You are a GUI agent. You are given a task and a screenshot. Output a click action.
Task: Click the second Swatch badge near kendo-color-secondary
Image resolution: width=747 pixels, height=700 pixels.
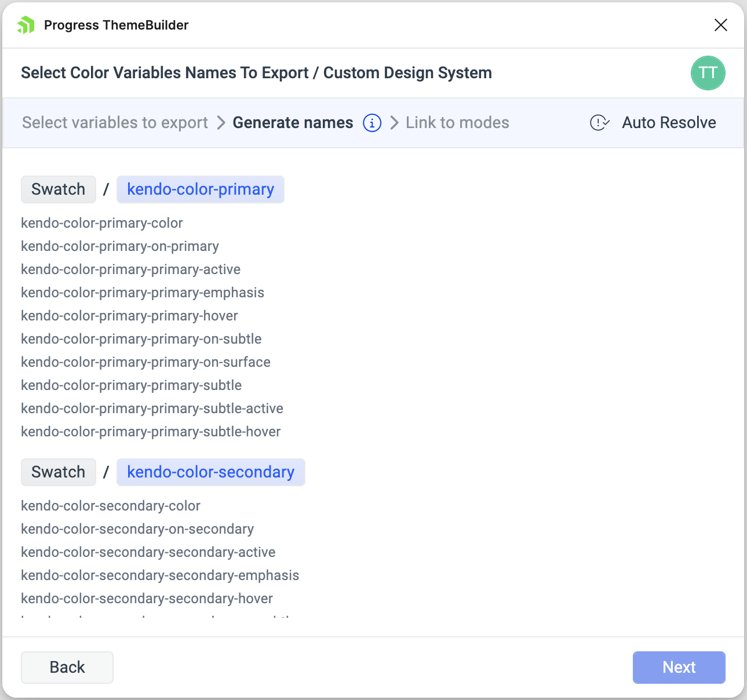pyautogui.click(x=58, y=472)
